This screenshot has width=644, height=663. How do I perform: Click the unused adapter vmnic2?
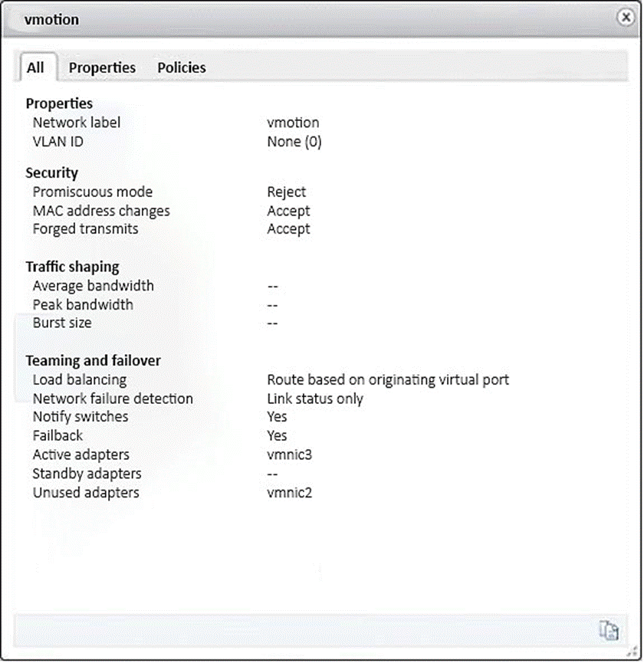coord(289,492)
